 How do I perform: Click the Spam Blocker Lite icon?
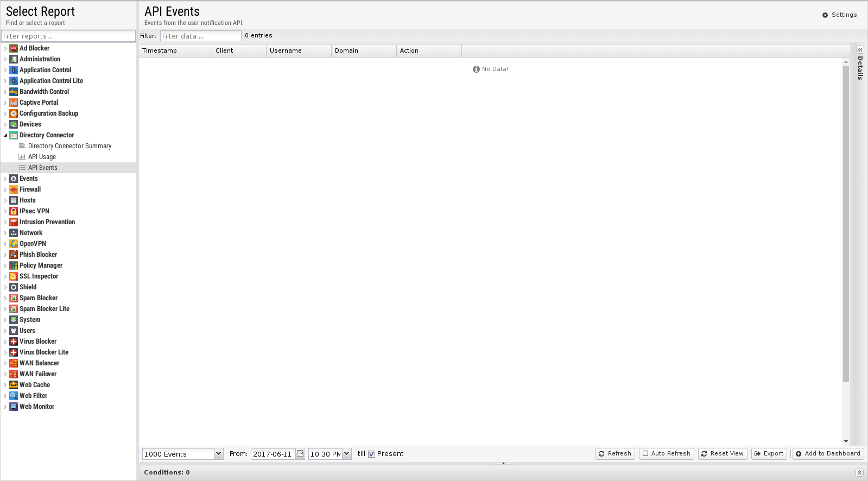[x=14, y=309]
